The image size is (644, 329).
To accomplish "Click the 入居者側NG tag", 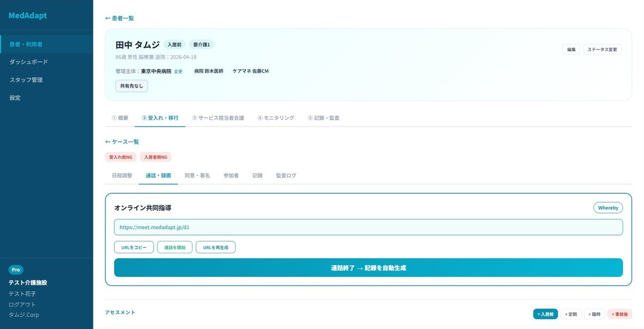I will click(x=156, y=157).
